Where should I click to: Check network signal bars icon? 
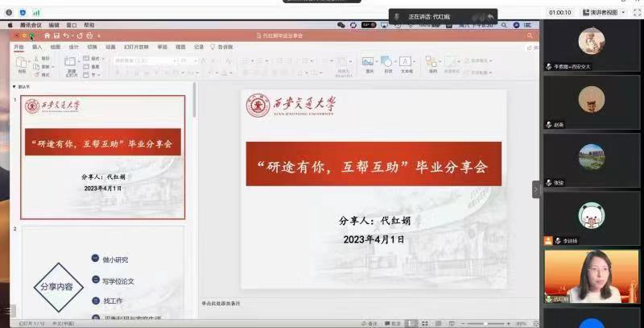pyautogui.click(x=36, y=12)
